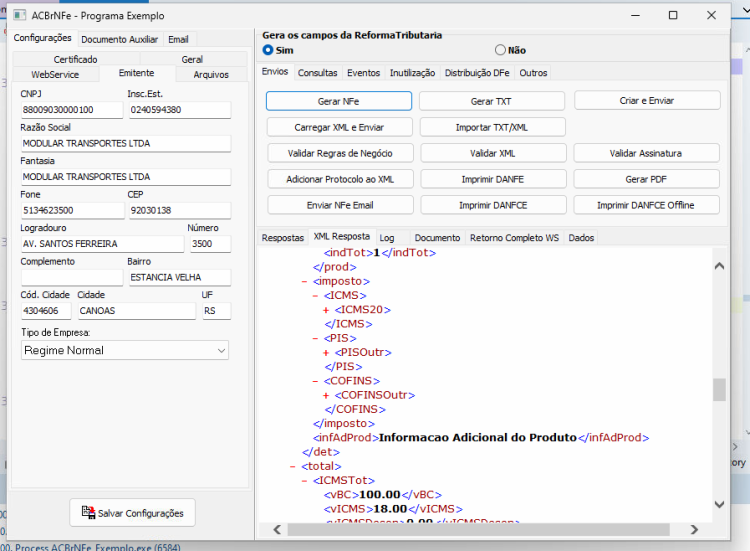Image resolution: width=750 pixels, height=551 pixels.
Task: Click the XML pane scroll down arrow
Action: pyautogui.click(x=719, y=504)
